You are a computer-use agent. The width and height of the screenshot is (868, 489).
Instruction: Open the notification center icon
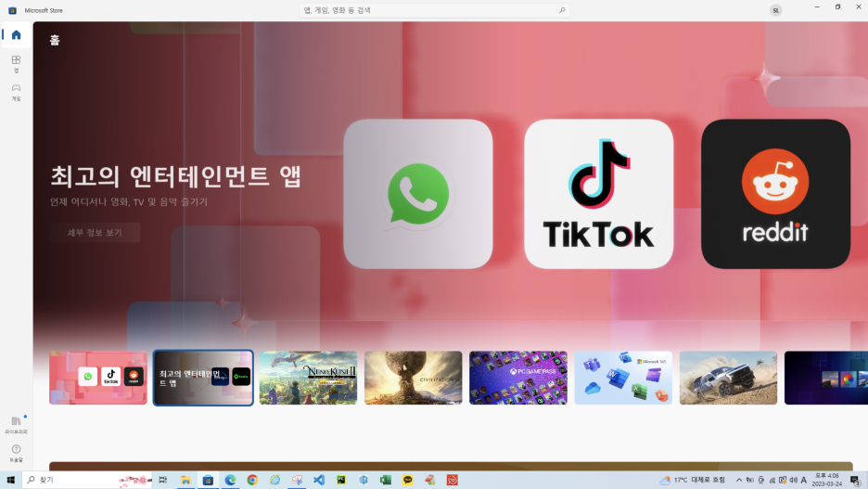click(x=855, y=480)
